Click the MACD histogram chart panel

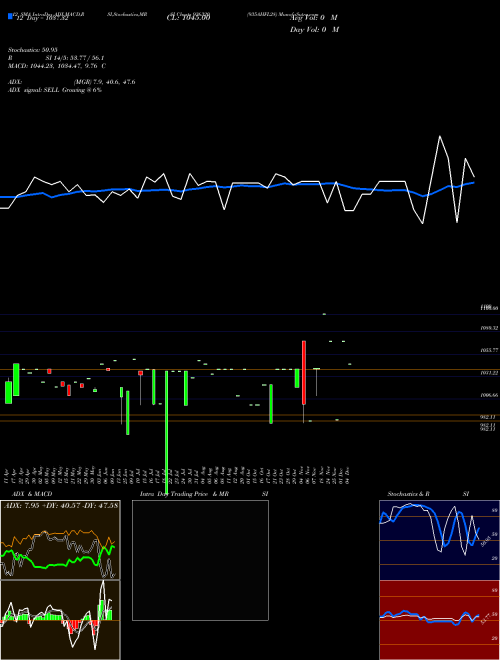pyautogui.click(x=60, y=620)
